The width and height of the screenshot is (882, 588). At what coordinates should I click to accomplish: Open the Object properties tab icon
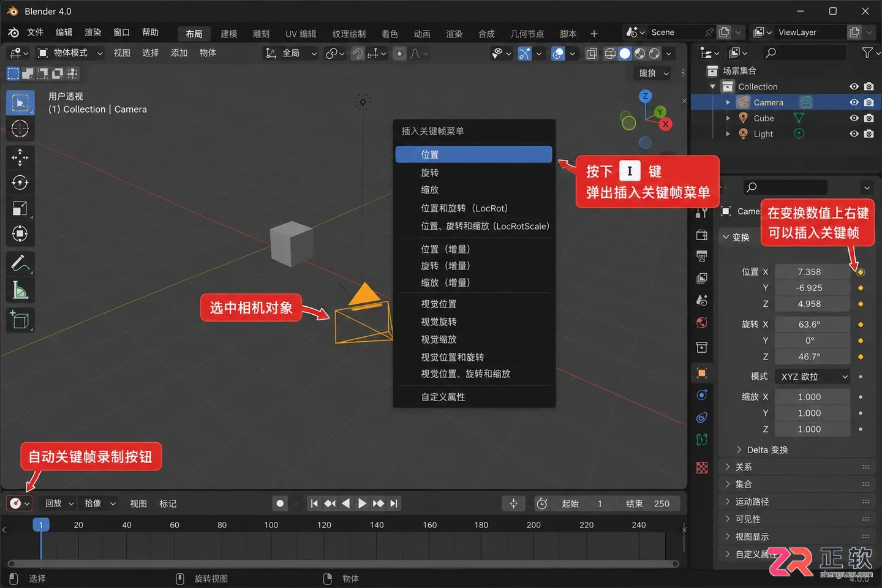tap(702, 372)
